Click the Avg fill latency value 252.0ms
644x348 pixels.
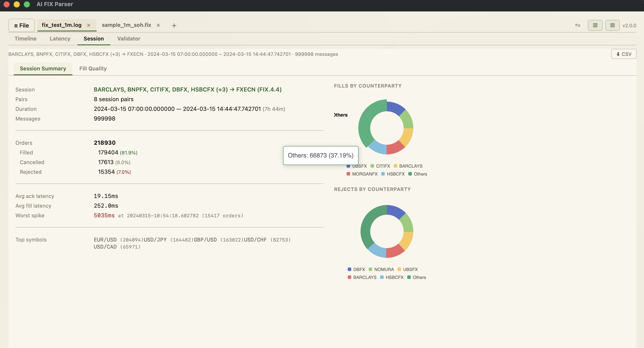point(106,206)
